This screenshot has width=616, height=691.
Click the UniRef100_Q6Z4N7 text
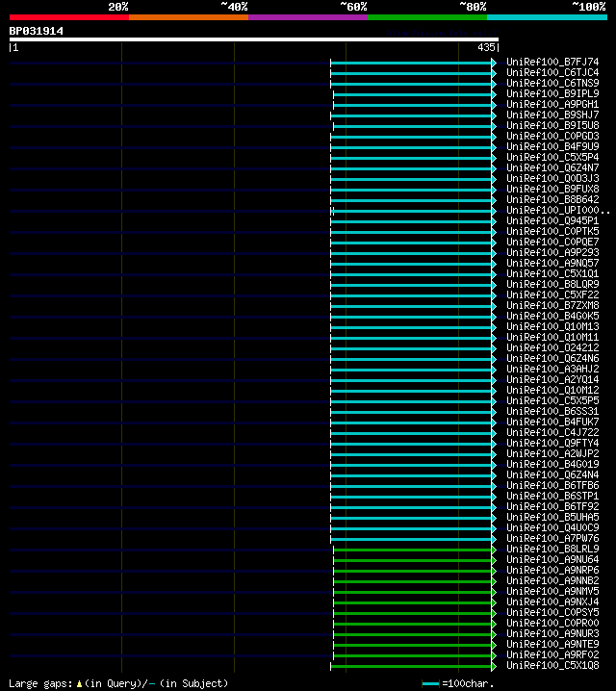552,167
